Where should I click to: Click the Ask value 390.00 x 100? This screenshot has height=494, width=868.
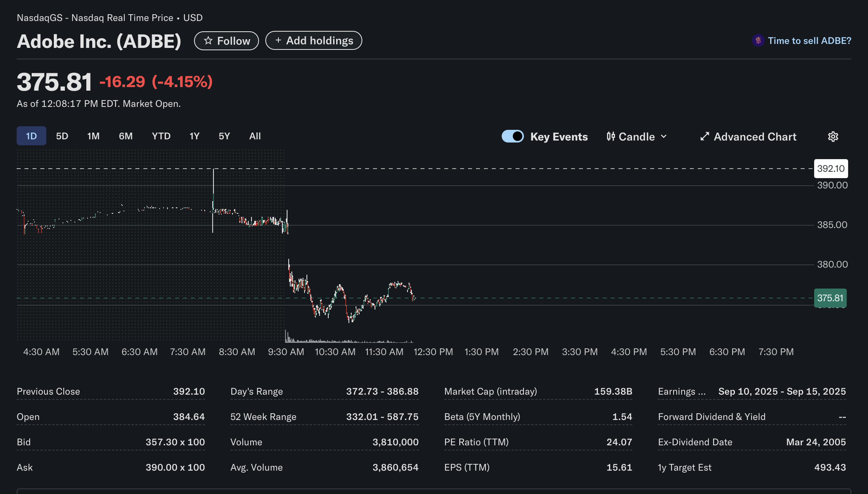click(175, 467)
